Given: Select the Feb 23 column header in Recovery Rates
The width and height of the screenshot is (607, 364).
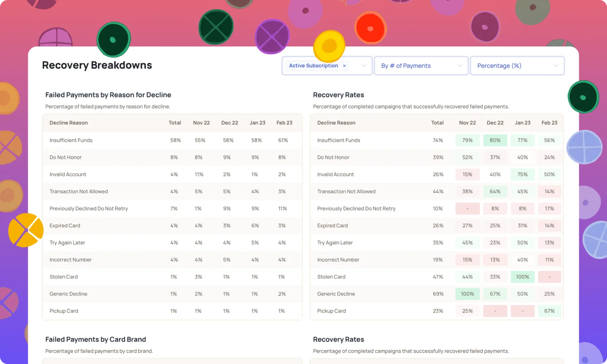Looking at the screenshot, I should click(549, 123).
